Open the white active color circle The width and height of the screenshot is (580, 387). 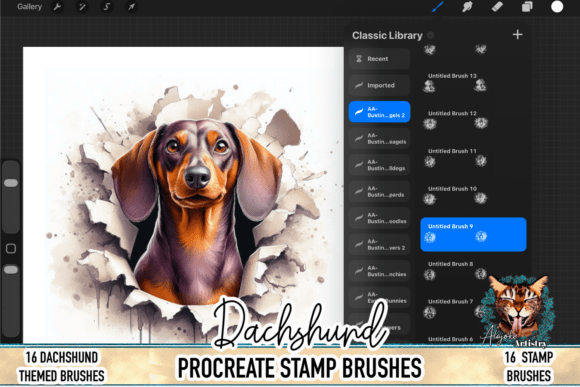(x=557, y=7)
